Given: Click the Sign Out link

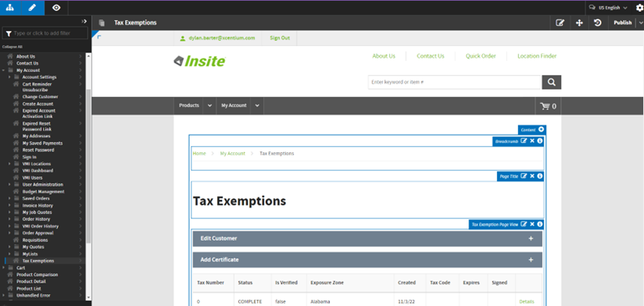Looking at the screenshot, I should (x=280, y=38).
